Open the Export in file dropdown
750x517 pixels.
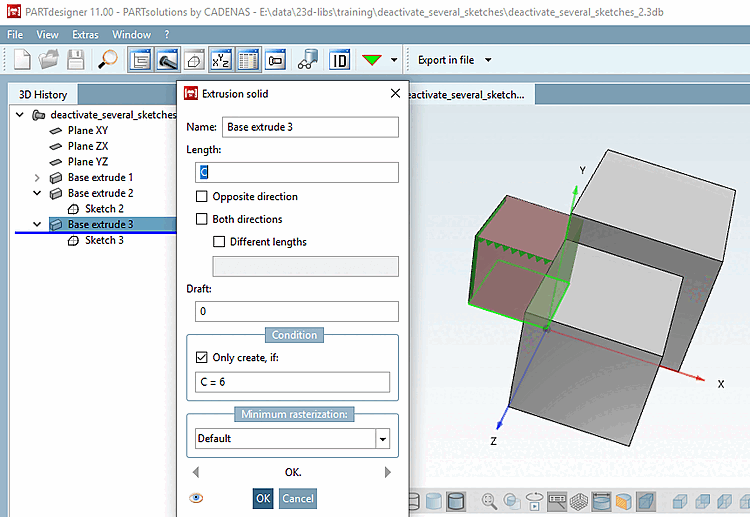click(487, 60)
